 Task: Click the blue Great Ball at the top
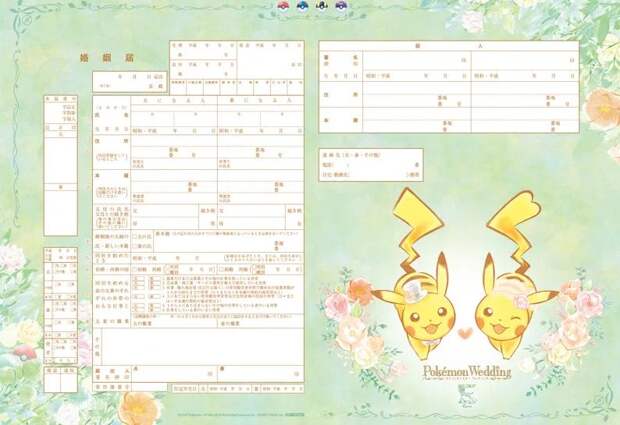pyautogui.click(x=302, y=5)
